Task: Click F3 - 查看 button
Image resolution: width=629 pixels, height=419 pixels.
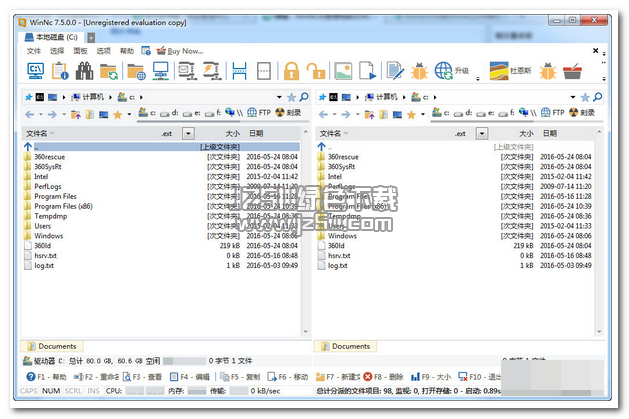Action: (142, 377)
